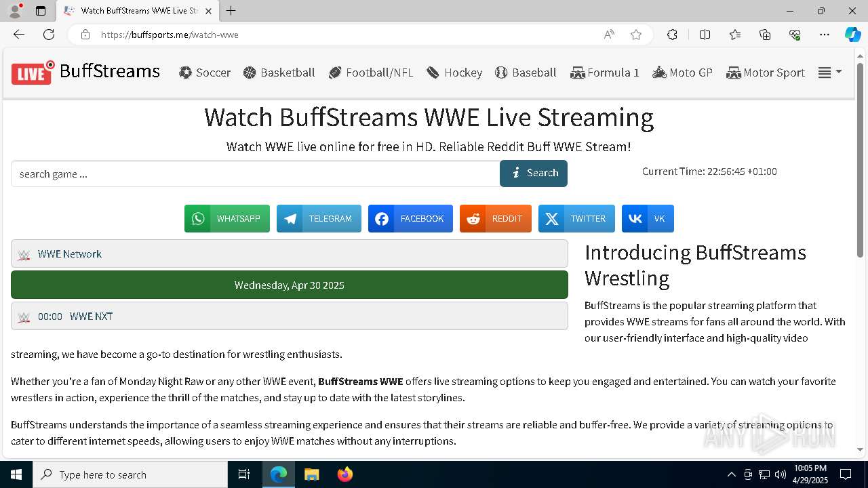Image resolution: width=868 pixels, height=488 pixels.
Task: Open the Football/NFL category
Action: (x=371, y=73)
